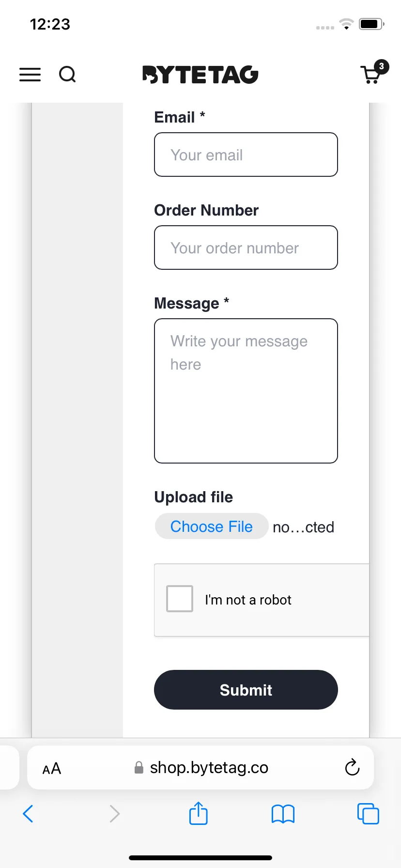Screen dimensions: 401x868
Task: Tap the lock icon beside the URL
Action: tap(139, 767)
